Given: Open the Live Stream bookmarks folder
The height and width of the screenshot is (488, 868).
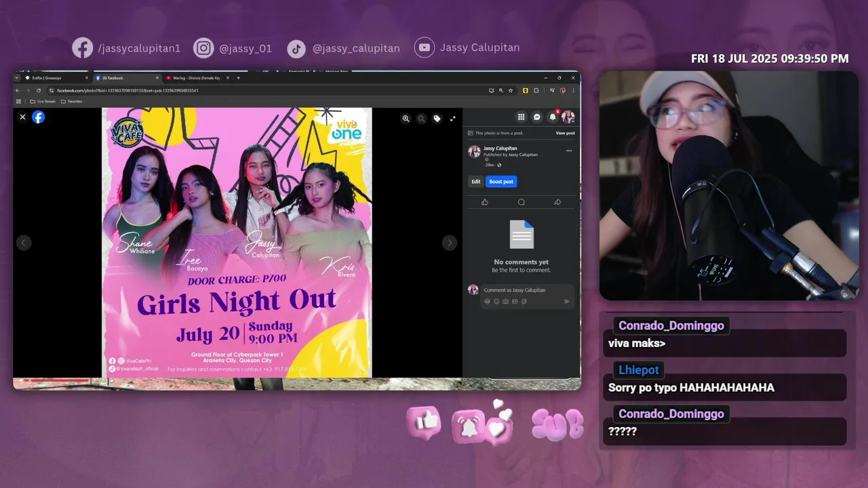Looking at the screenshot, I should tap(43, 102).
